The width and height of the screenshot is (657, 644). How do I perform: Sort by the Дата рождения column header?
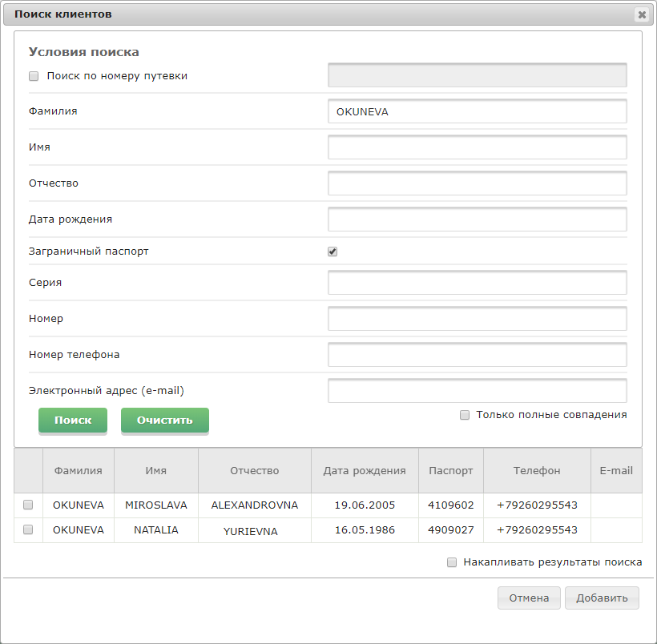point(365,470)
